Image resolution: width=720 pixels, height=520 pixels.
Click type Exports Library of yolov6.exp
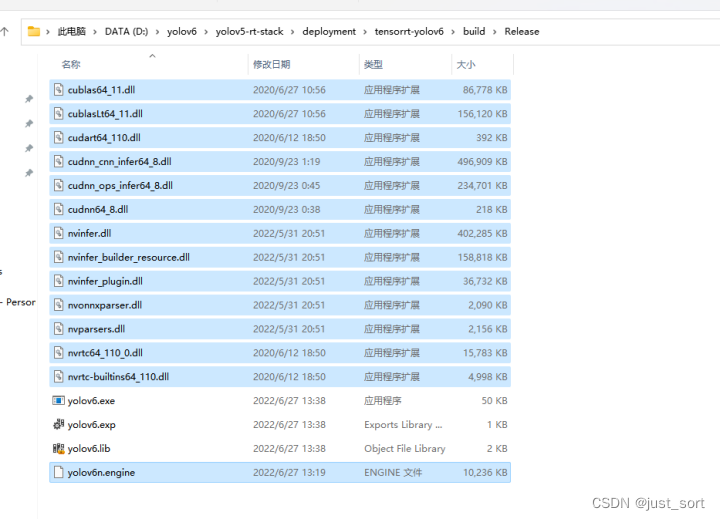point(403,424)
